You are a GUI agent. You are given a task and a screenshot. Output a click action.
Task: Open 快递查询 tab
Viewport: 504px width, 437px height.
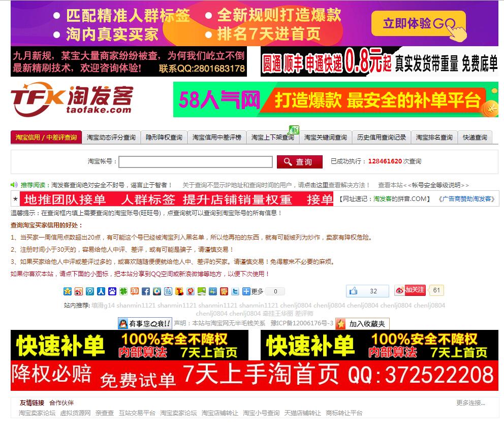(x=475, y=138)
